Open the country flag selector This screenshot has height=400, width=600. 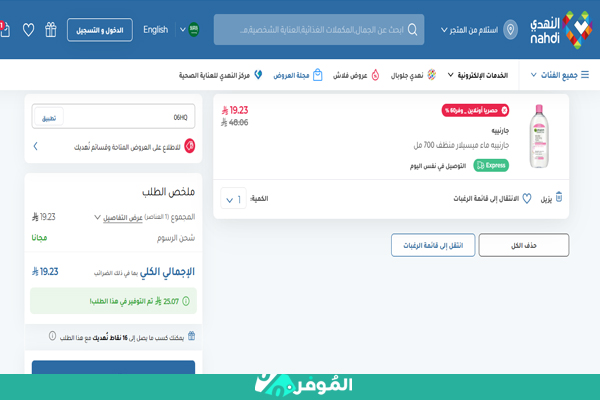189,29
